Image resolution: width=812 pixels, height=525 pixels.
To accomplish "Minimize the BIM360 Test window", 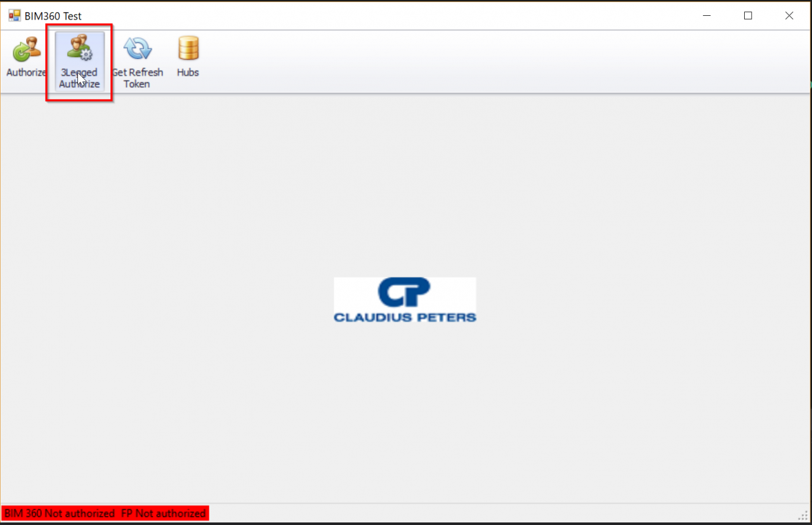I will click(707, 16).
